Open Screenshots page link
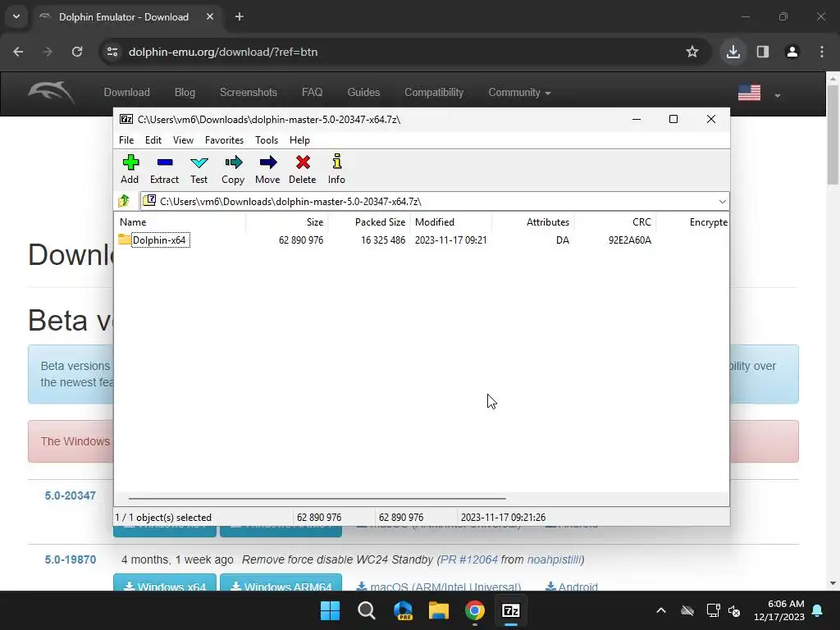Screen dimensions: 840x630 point(249,92)
